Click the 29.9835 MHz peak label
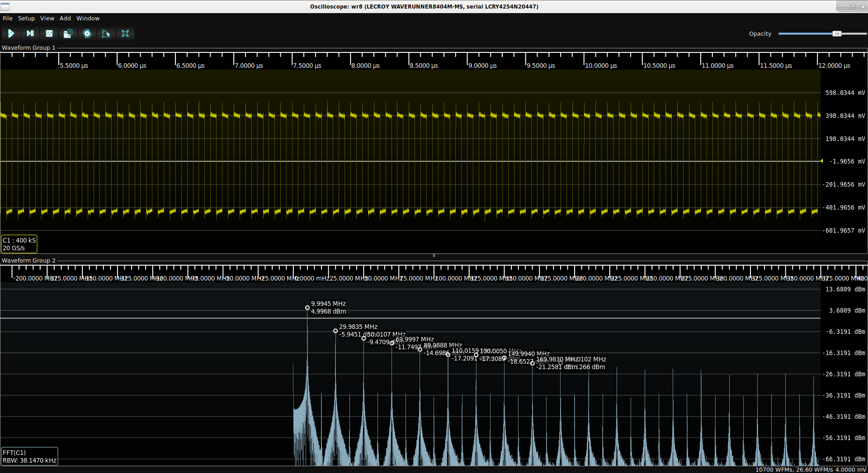This screenshot has width=868, height=473. (358, 327)
